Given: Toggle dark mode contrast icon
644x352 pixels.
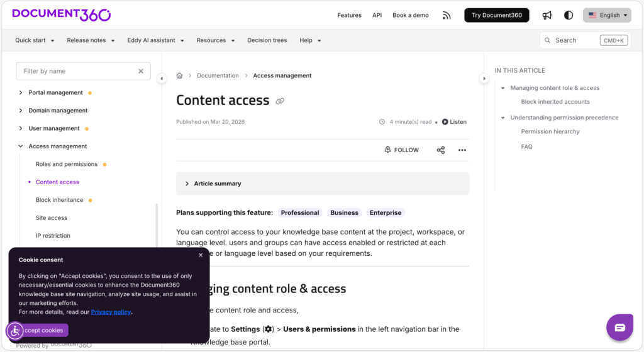Looking at the screenshot, I should point(569,15).
